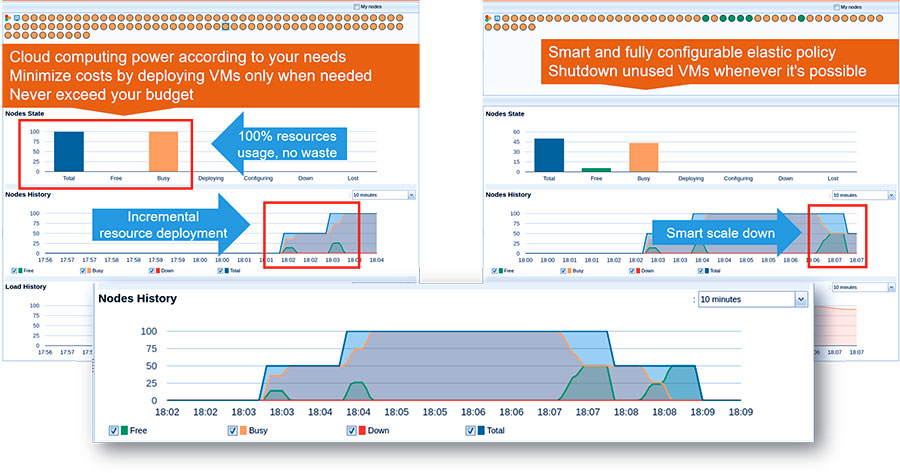Image resolution: width=900 pixels, height=473 pixels.
Task: Click Configuring axis label in right Nodes State
Action: (x=738, y=179)
